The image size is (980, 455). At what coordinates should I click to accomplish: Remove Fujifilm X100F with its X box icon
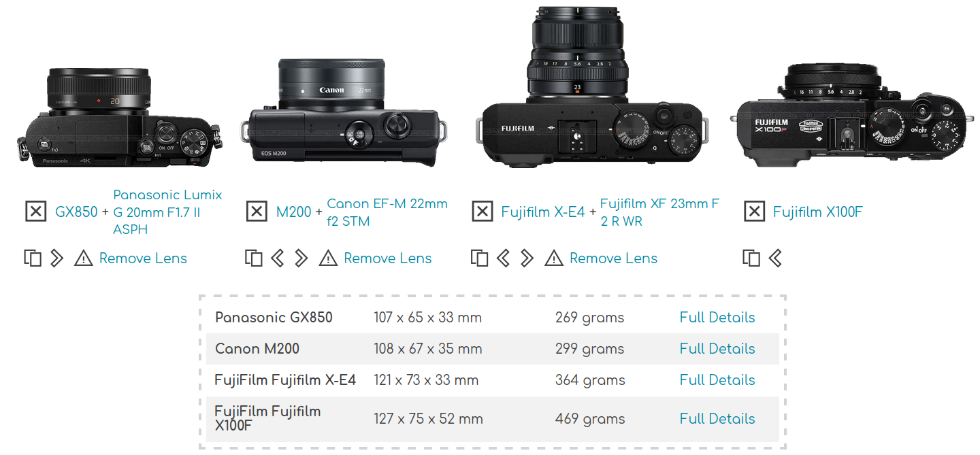point(754,212)
